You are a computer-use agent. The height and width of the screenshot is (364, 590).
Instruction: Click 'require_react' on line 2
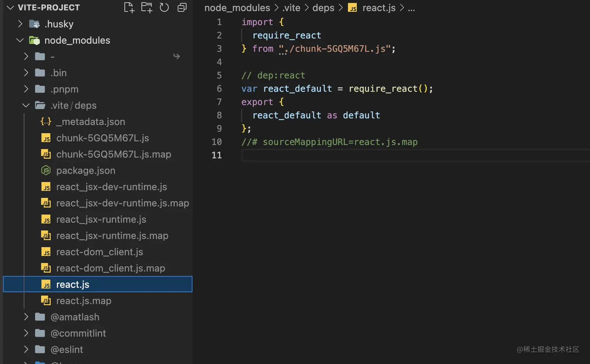[287, 36]
